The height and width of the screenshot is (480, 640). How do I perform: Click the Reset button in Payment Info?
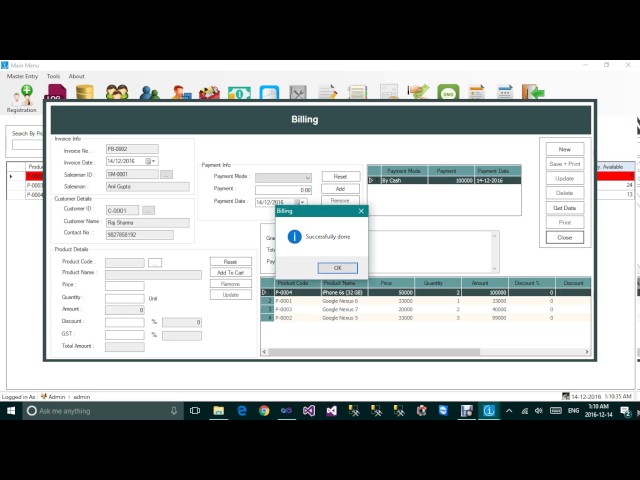tap(340, 176)
